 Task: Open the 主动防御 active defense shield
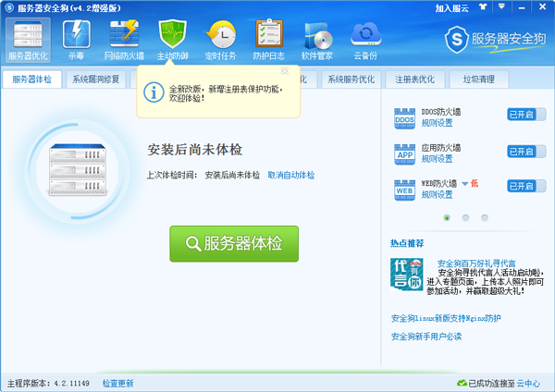pos(172,39)
